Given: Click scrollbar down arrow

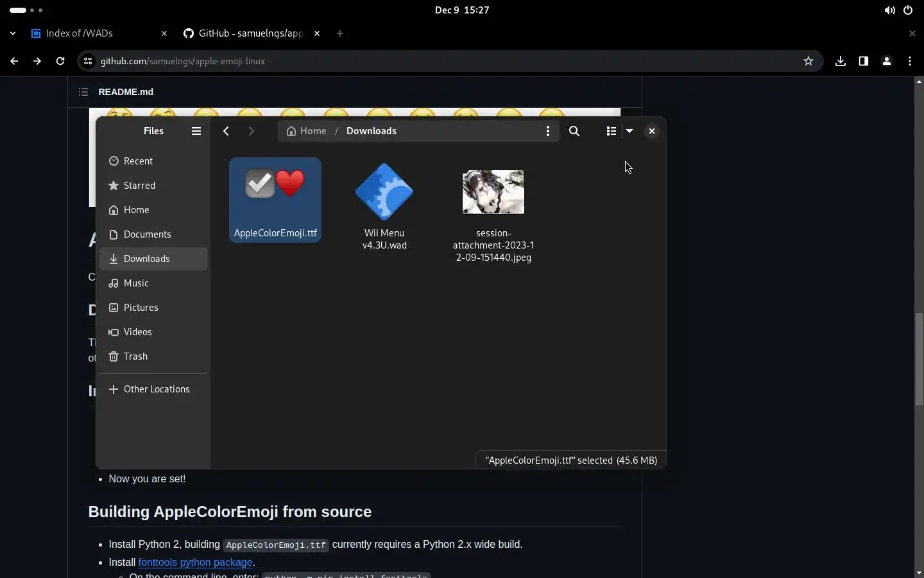Looking at the screenshot, I should pyautogui.click(x=919, y=573).
